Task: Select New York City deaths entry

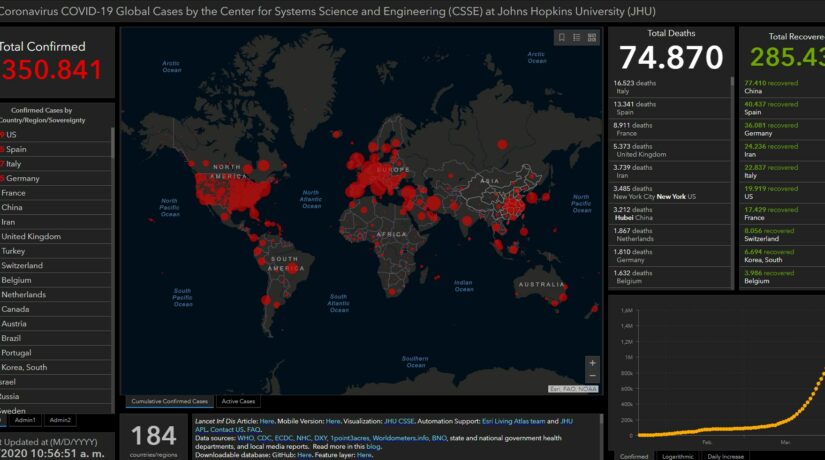Action: 669,192
